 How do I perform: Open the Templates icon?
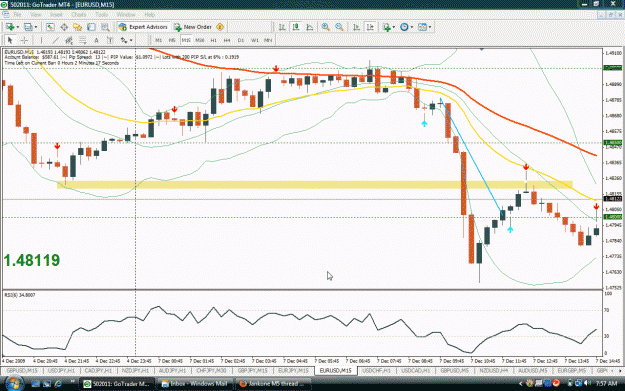tap(422, 27)
